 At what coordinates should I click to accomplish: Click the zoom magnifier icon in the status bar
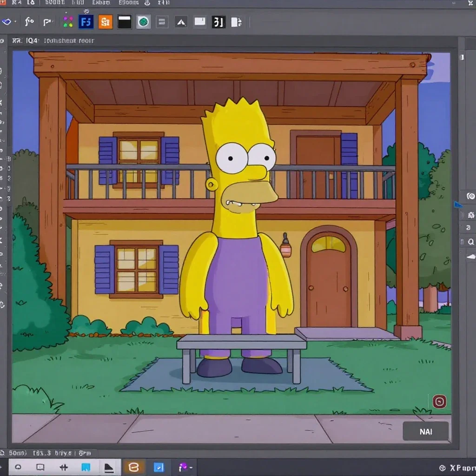(x=2, y=453)
